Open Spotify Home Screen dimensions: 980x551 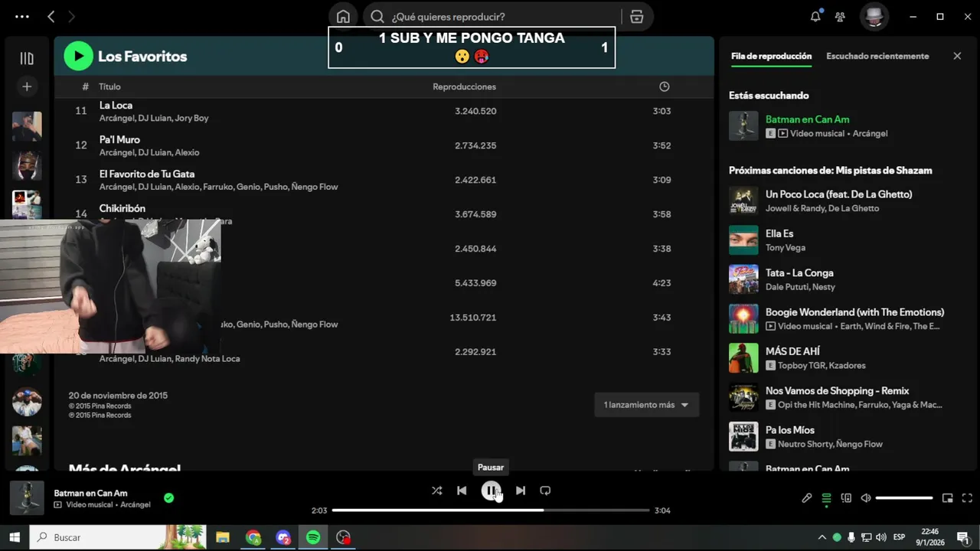(343, 17)
